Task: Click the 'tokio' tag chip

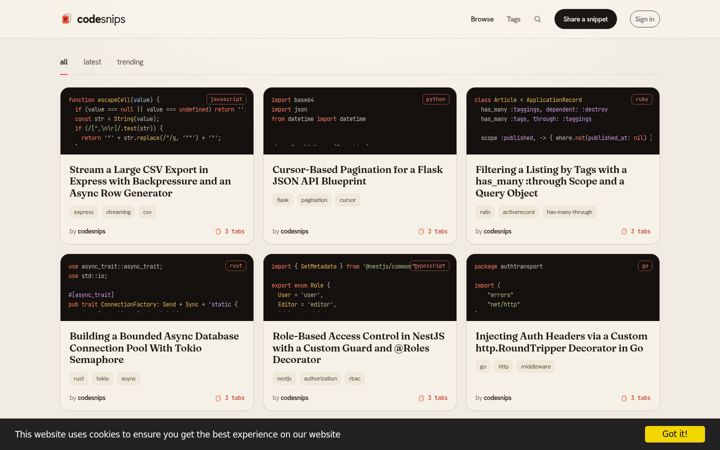Action: (x=102, y=379)
